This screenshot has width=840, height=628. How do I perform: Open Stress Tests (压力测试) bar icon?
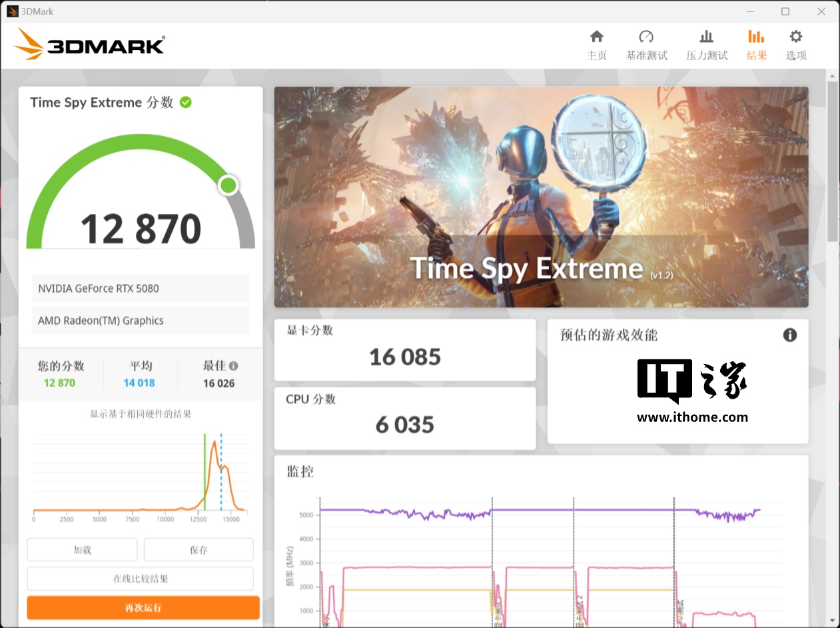tap(706, 37)
